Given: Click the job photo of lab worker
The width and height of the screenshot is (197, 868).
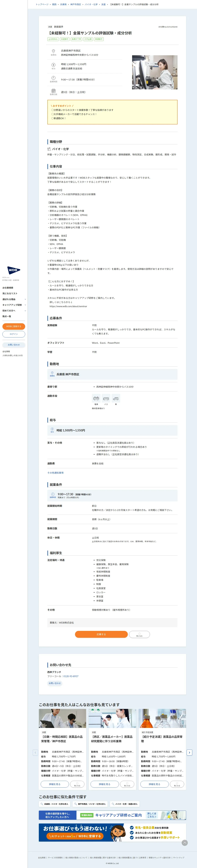Looking at the screenshot, I should click(155, 72).
